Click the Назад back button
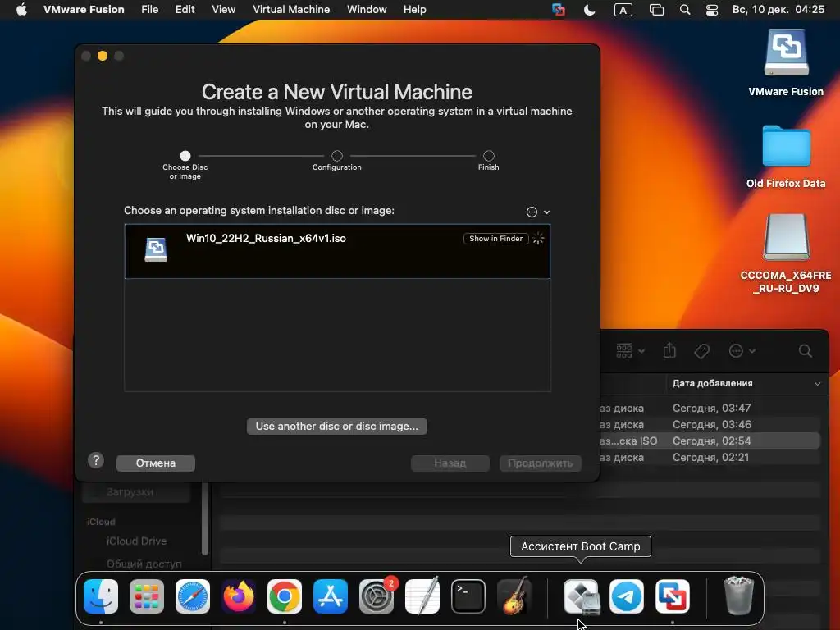Screen dimensions: 840x630 (x=450, y=463)
